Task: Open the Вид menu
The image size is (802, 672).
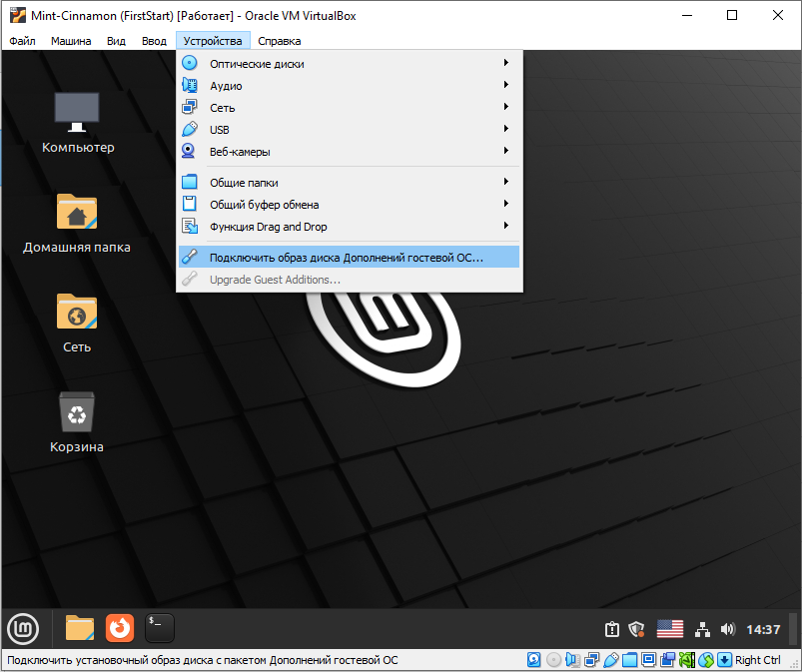Action: click(x=116, y=41)
